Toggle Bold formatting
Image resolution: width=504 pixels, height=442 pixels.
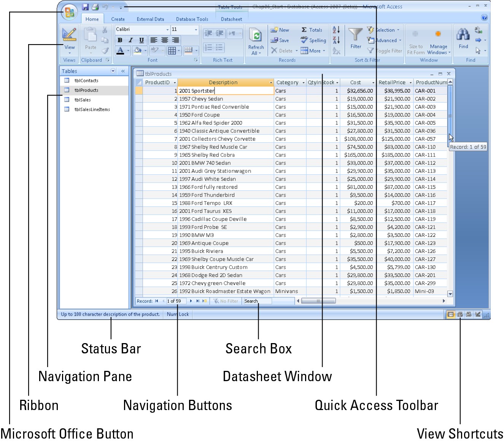click(120, 40)
